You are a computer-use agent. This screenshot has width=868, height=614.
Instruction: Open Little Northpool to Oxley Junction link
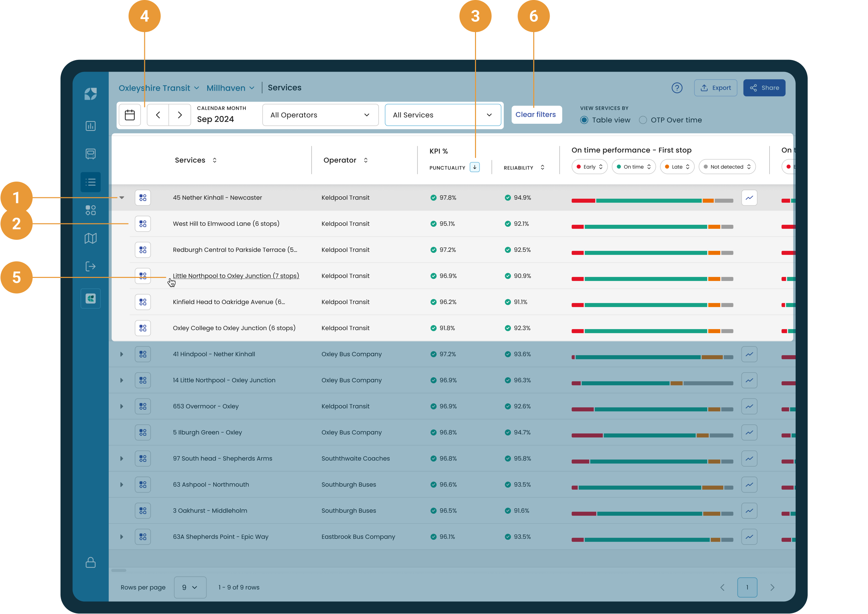(236, 276)
